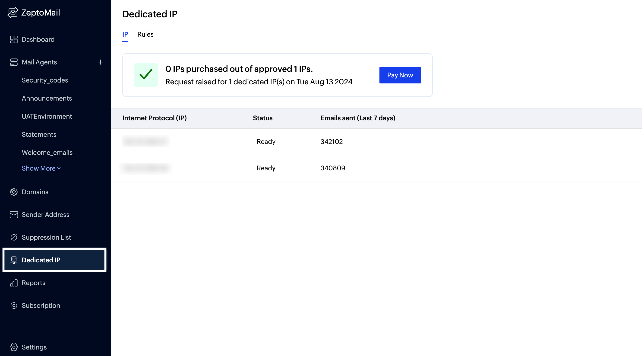This screenshot has height=356, width=644.
Task: Click the green checkmark status icon
Action: 146,75
